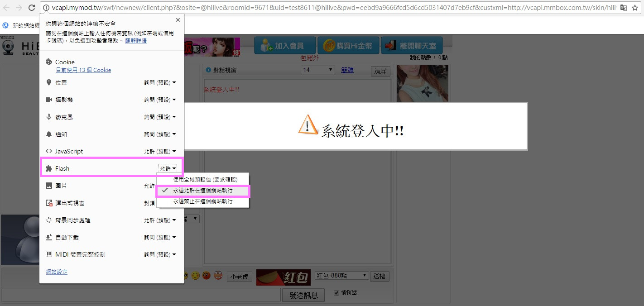Open the 通知 permission dropdown

[x=160, y=134]
